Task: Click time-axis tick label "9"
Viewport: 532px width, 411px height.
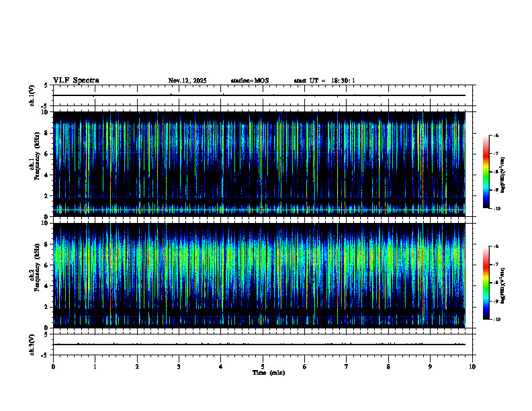Action: (x=430, y=367)
